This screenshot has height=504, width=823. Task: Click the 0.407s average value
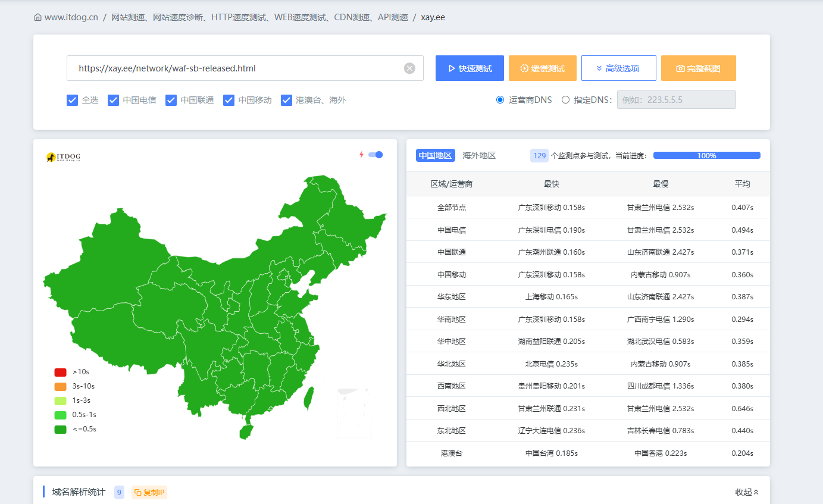coord(743,208)
